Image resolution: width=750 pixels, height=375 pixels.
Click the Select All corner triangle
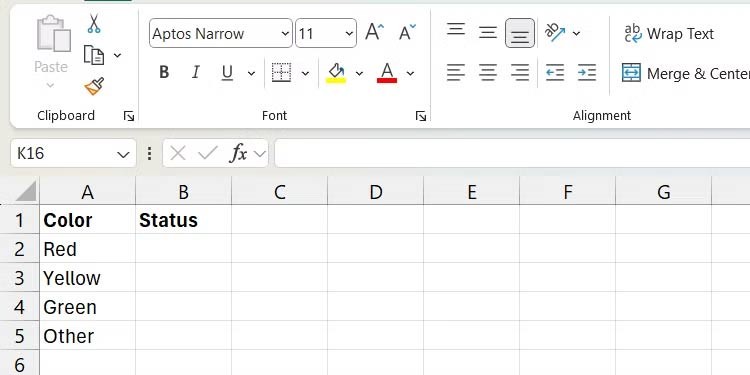26,191
